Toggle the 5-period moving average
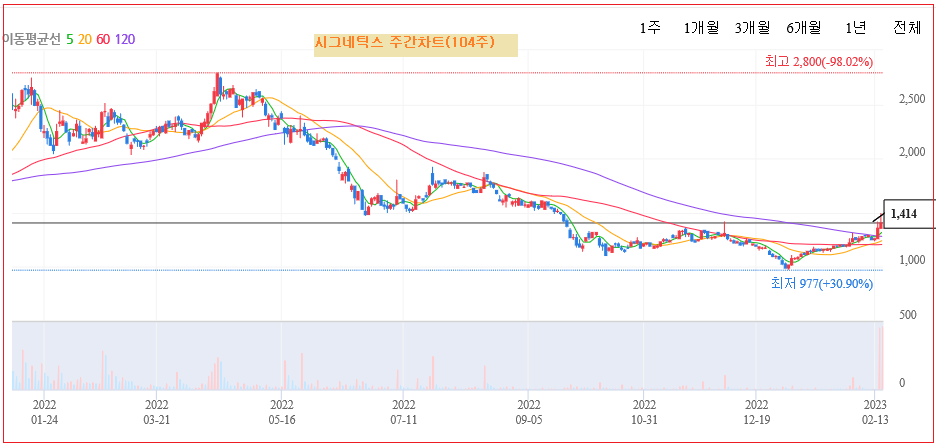Screen dimensions: 936x446 [70, 39]
